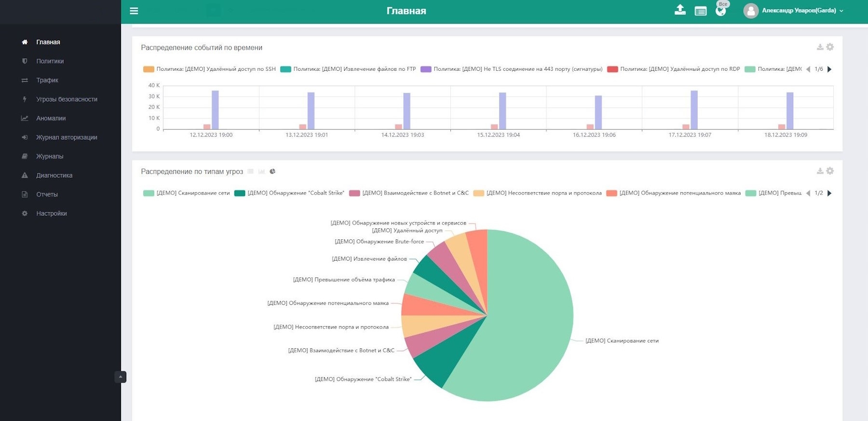Toggle 'Извлечение файлов по FTP' legend series
Image resolution: width=868 pixels, height=421 pixels.
point(348,69)
